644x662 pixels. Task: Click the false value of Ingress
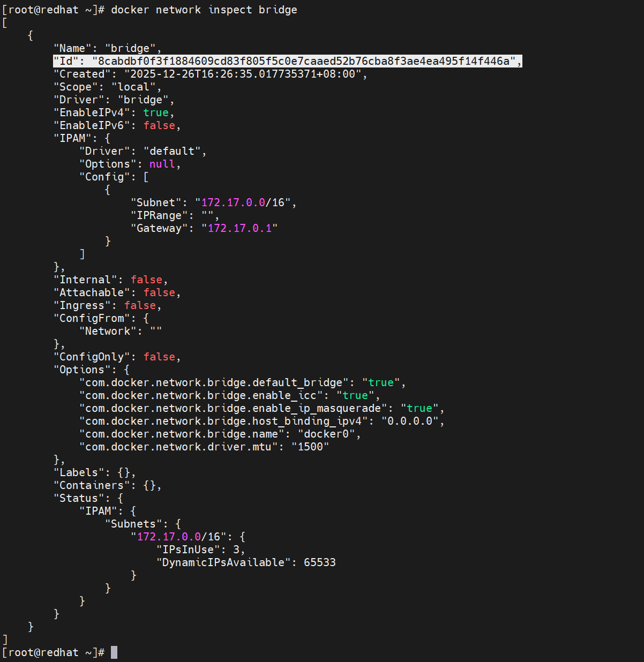[140, 305]
